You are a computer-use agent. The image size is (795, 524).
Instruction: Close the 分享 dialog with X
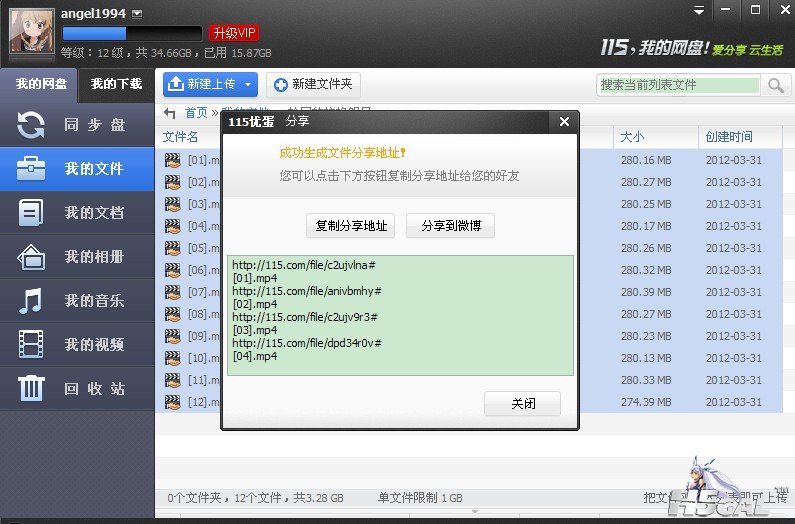point(564,122)
